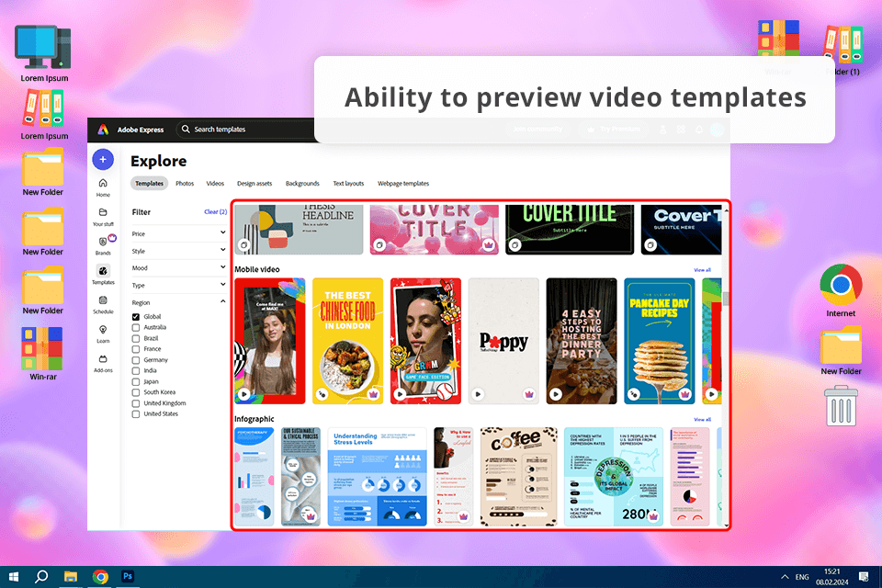Screen dimensions: 882x588
Task: Switch to the Videos tab
Action: pos(215,184)
